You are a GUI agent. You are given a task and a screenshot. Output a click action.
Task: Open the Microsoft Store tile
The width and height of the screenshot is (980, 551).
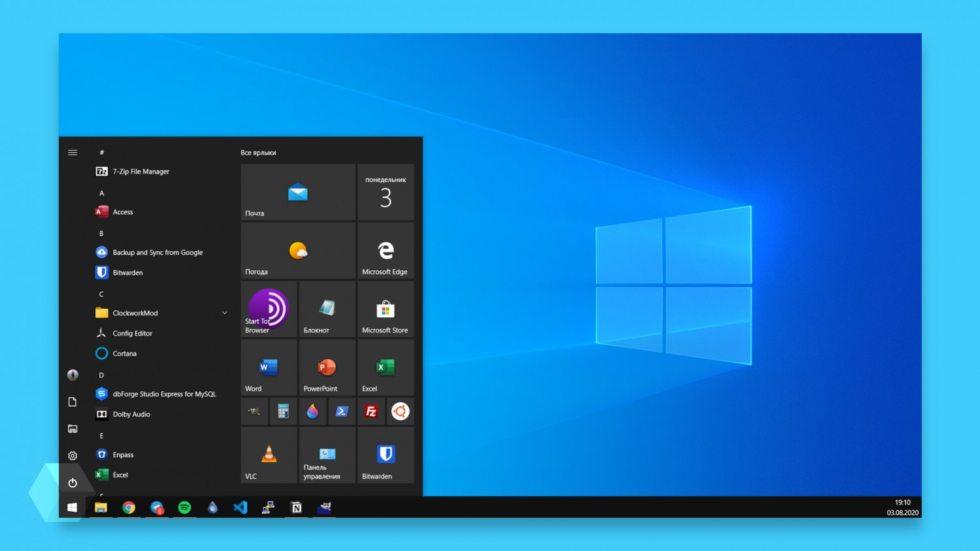click(x=385, y=309)
